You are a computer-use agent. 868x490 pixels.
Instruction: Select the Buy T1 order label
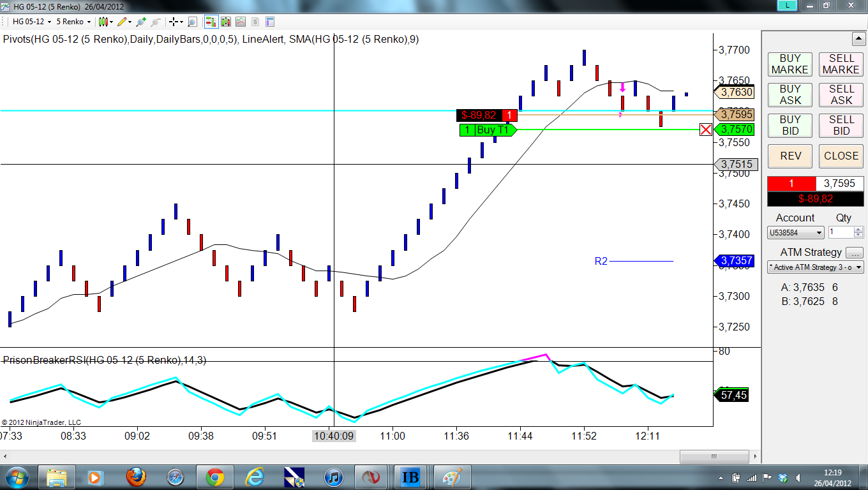tap(488, 130)
